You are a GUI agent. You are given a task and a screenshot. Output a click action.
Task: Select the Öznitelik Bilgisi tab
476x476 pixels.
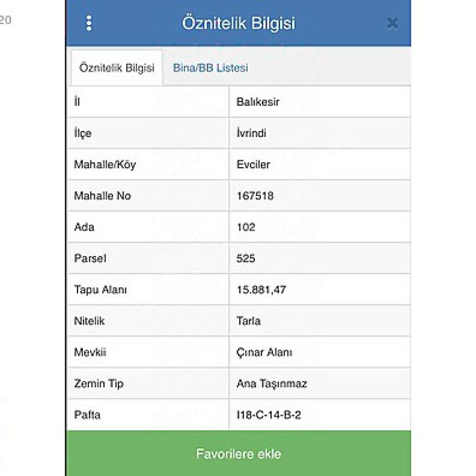click(x=117, y=68)
